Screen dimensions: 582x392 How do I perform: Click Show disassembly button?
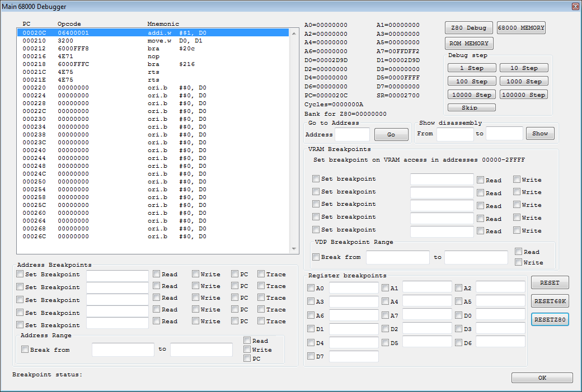click(540, 134)
